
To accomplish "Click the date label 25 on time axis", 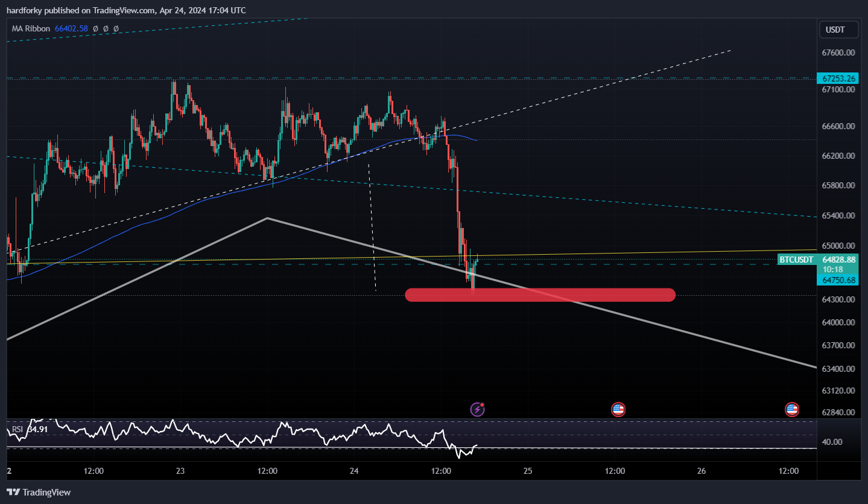I will point(528,471).
